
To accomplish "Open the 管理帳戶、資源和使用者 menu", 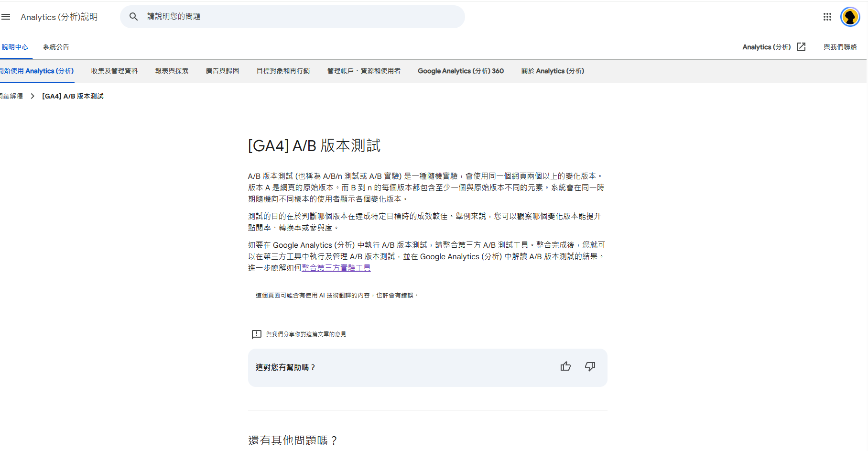I will pos(364,71).
